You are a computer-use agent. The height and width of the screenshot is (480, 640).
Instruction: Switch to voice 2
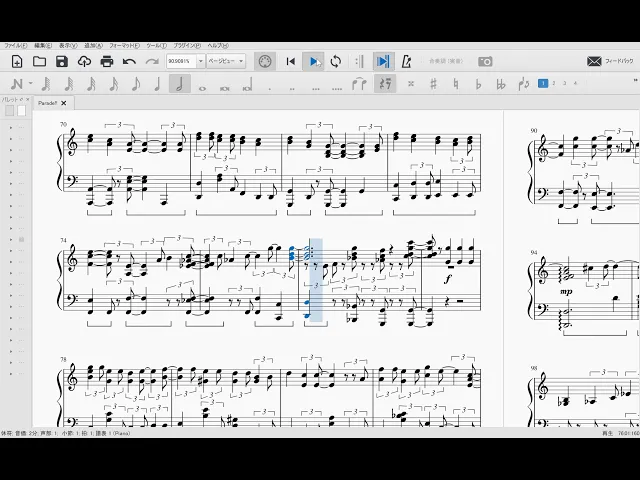[x=554, y=83]
